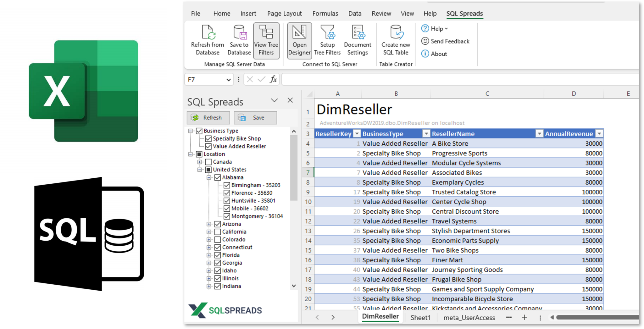The height and width of the screenshot is (329, 644).
Task: Collapse the Alabama node
Action: pos(209,177)
